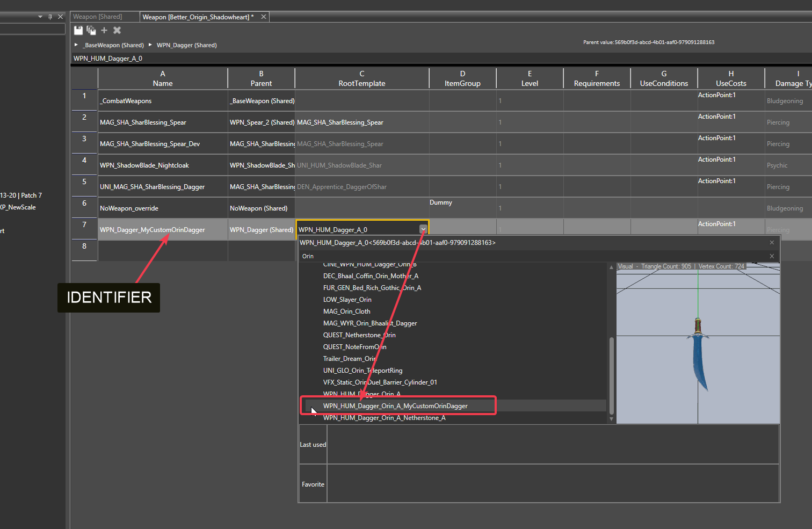Screen dimensions: 812x529
Task: Choose WPN_HUM_Dagger_Orin_A_MyCustomOrinDagger from the list
Action: pyautogui.click(x=395, y=406)
